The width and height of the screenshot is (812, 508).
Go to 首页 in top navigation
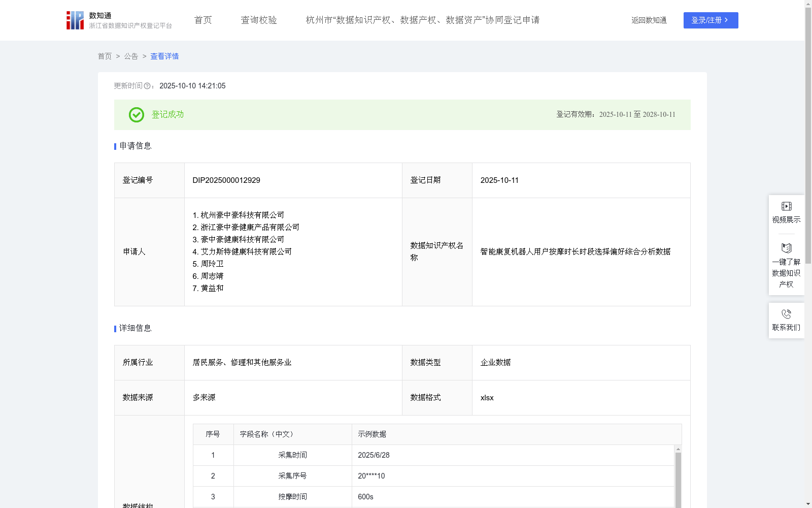click(x=203, y=20)
